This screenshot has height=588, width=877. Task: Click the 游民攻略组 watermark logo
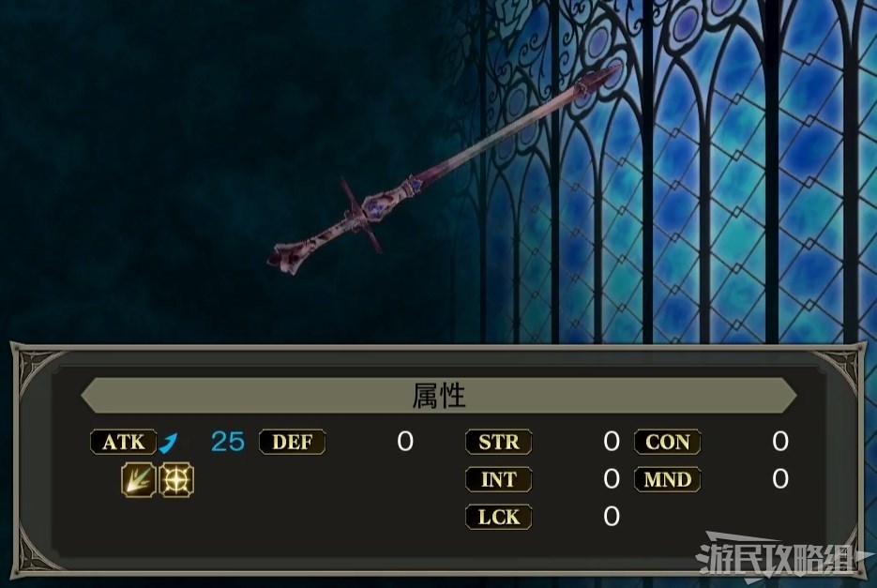click(784, 557)
